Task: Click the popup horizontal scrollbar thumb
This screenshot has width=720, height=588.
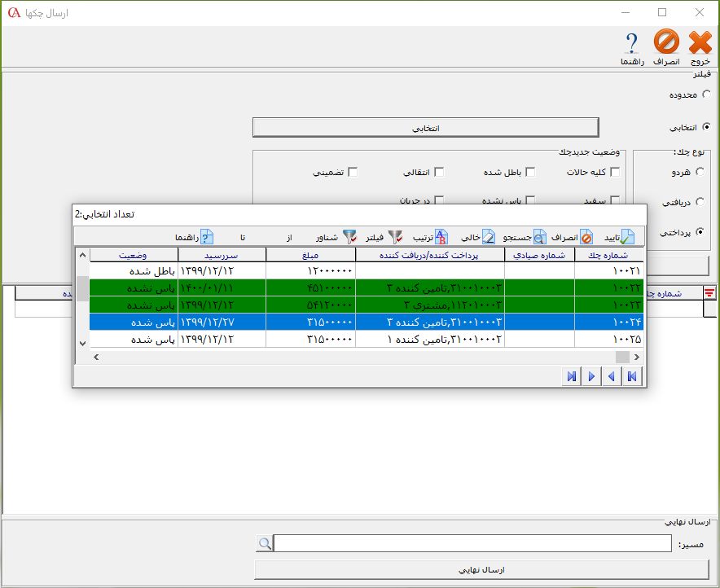Action: (x=621, y=357)
